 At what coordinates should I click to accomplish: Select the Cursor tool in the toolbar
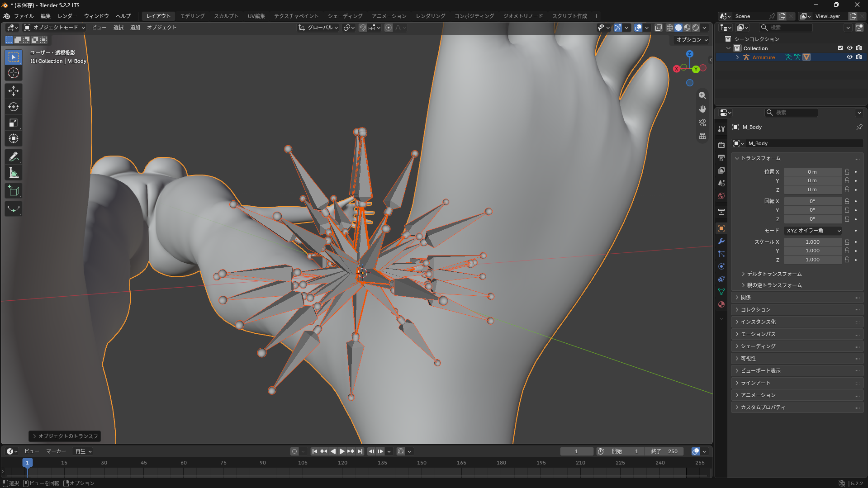pyautogui.click(x=14, y=73)
